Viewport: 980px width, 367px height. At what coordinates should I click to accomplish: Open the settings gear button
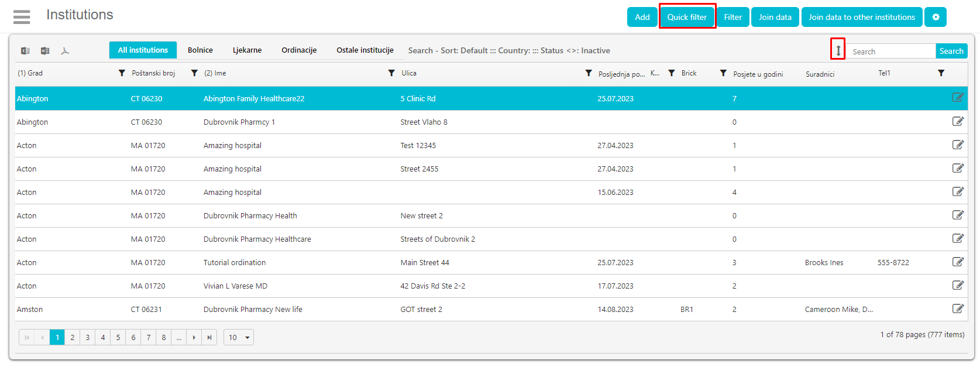pos(935,17)
